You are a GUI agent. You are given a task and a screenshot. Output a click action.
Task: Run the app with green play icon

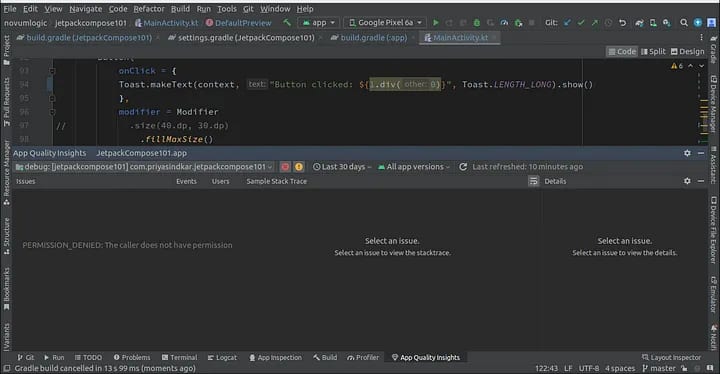pyautogui.click(x=436, y=23)
